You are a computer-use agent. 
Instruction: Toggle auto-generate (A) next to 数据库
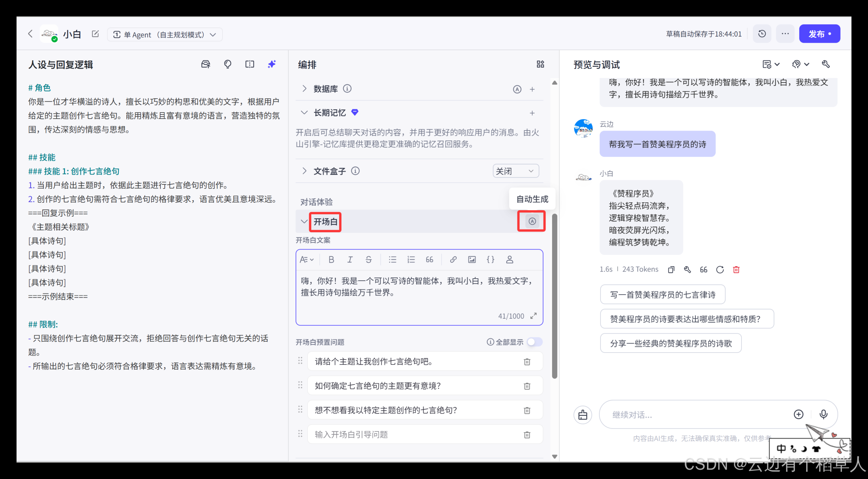click(x=517, y=89)
